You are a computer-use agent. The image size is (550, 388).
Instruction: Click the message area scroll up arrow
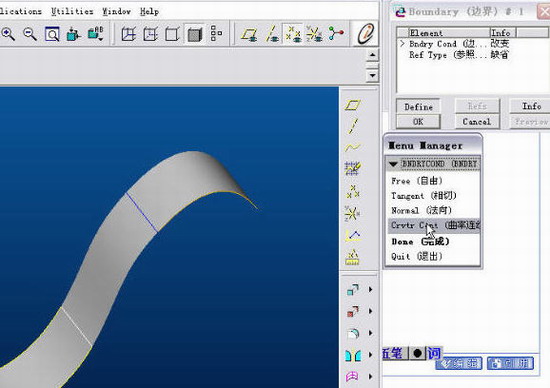[373, 55]
